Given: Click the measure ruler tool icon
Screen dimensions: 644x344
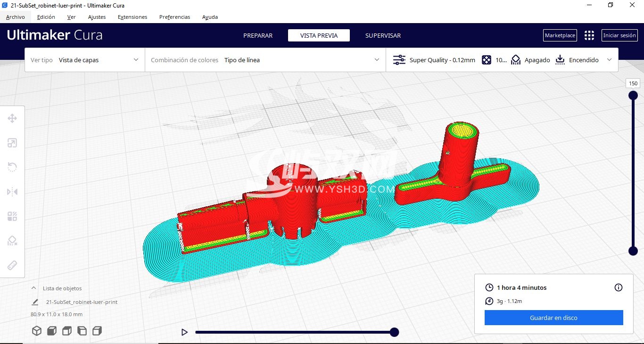Looking at the screenshot, I should [x=12, y=265].
